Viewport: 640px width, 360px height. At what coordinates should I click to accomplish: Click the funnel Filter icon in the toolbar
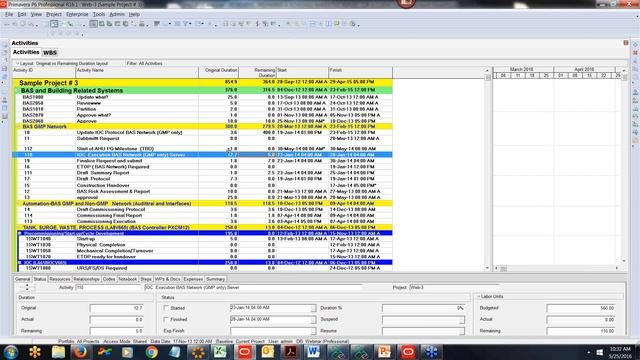coord(185,24)
